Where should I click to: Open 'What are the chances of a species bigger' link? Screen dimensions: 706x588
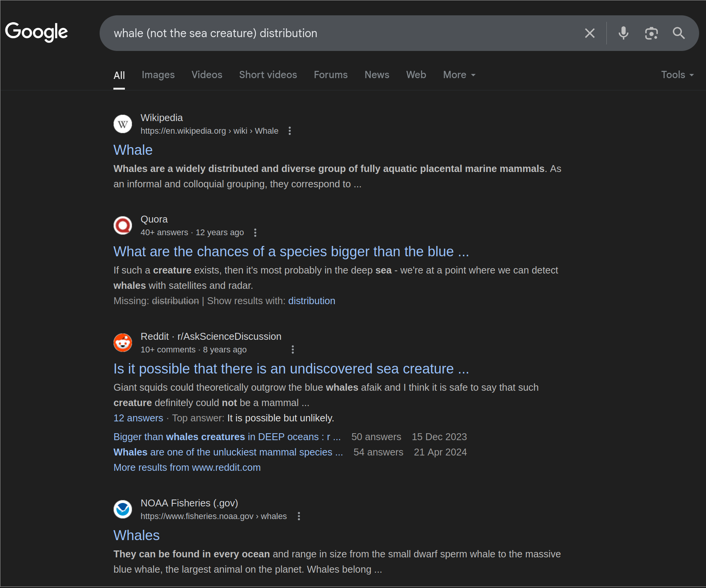pos(291,252)
